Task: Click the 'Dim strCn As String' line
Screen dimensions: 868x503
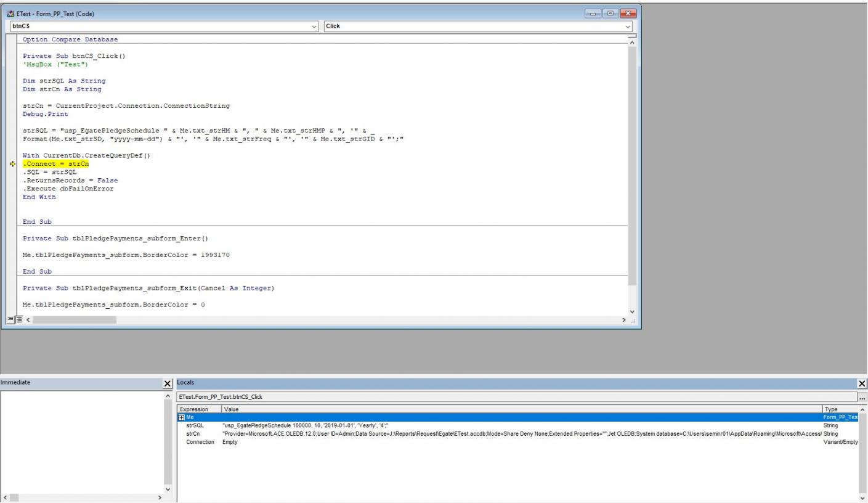Action: (x=62, y=89)
